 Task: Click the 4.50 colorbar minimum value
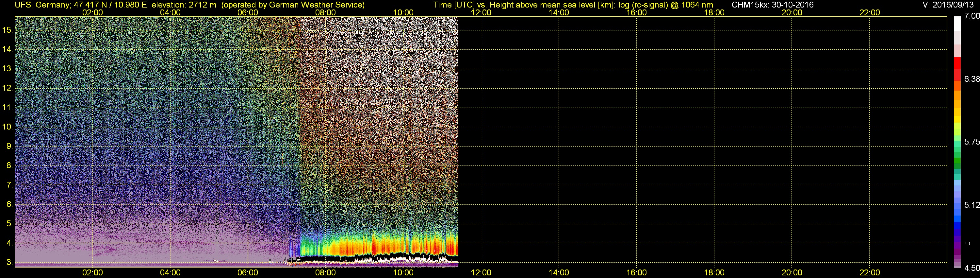coord(972,268)
